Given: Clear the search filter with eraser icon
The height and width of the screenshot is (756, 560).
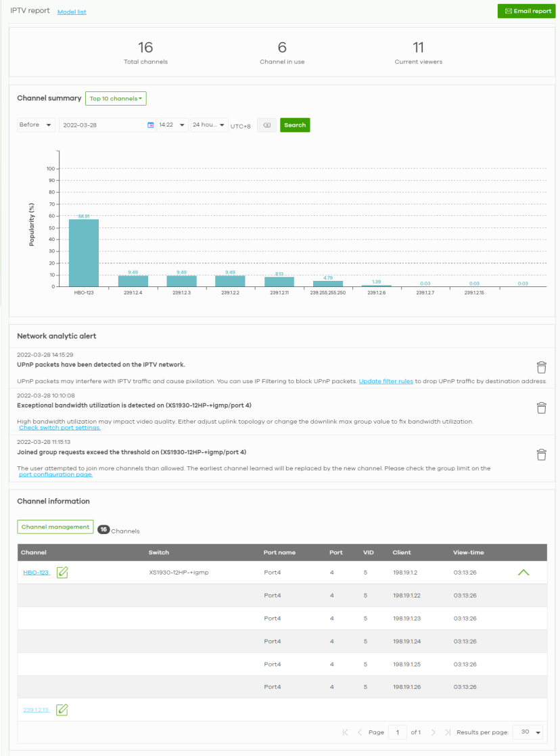Looking at the screenshot, I should point(266,125).
